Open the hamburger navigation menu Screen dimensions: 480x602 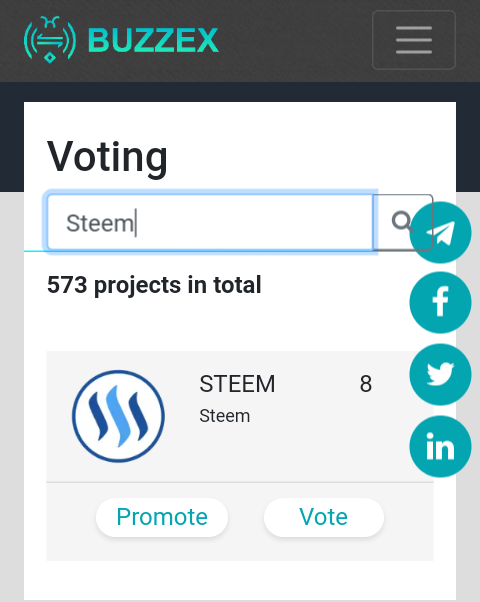pyautogui.click(x=414, y=40)
